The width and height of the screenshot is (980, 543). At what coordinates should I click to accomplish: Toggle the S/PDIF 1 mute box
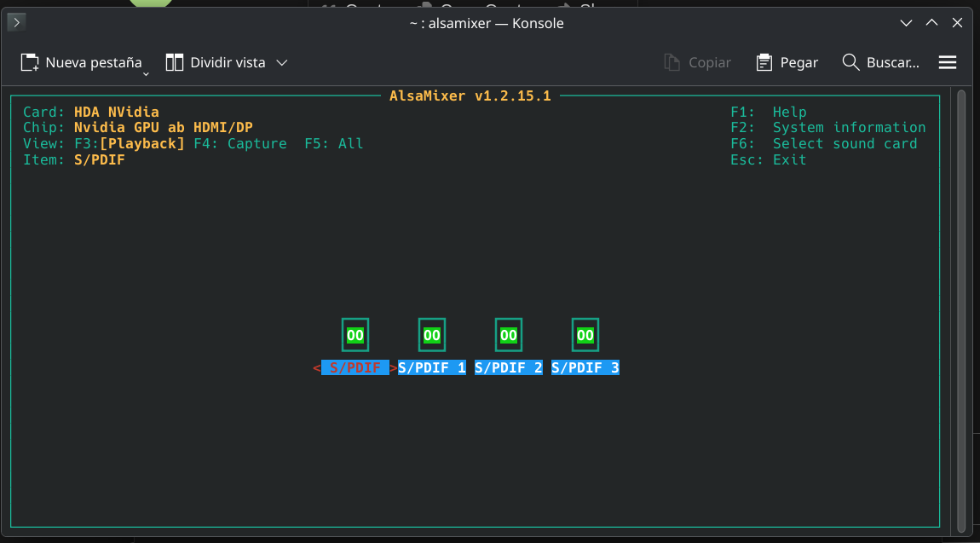click(x=432, y=335)
